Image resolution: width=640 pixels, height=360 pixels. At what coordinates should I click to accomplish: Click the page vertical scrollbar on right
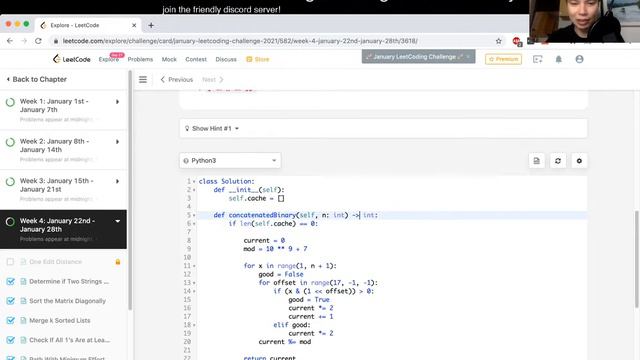[x=636, y=259]
